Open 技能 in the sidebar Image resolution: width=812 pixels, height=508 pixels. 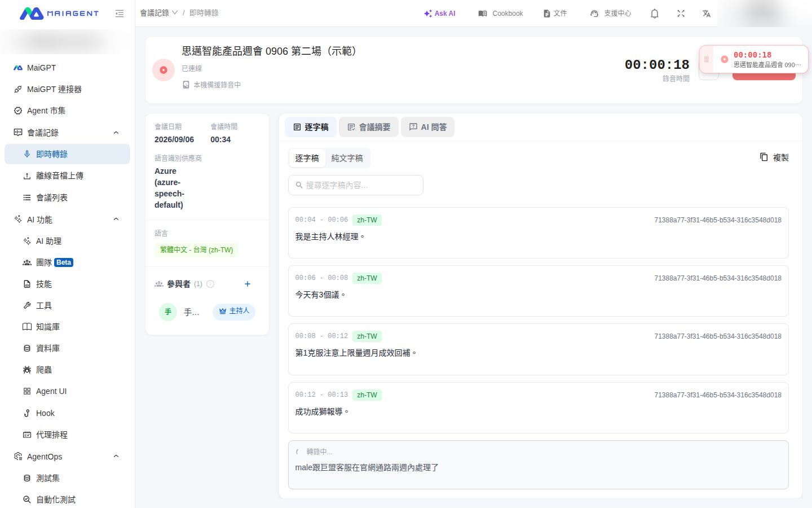68,284
